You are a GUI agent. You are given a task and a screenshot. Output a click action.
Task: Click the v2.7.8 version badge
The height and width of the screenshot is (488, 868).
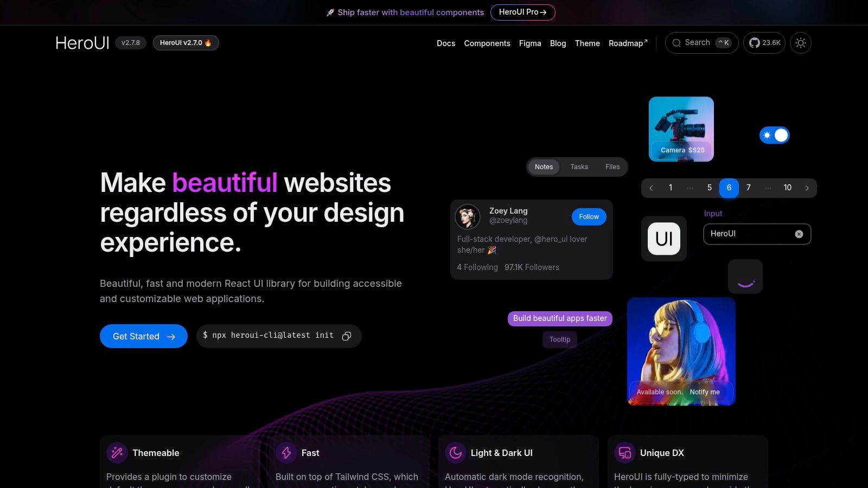click(x=131, y=43)
